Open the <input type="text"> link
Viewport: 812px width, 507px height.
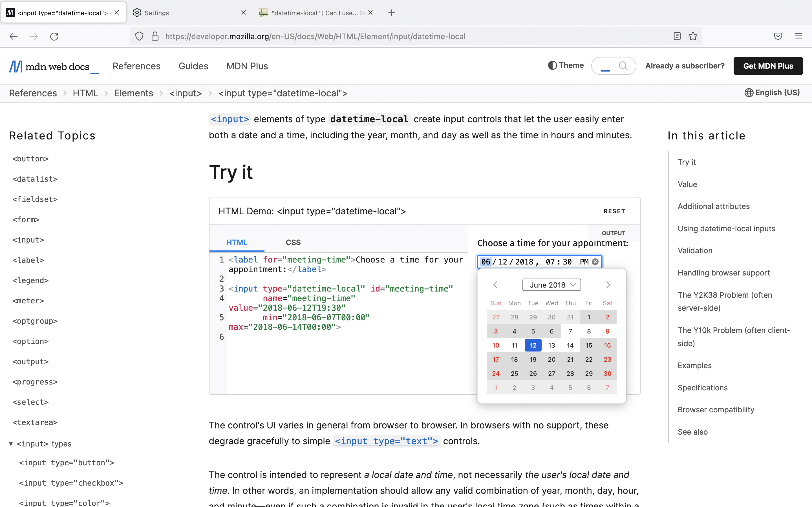coord(387,441)
